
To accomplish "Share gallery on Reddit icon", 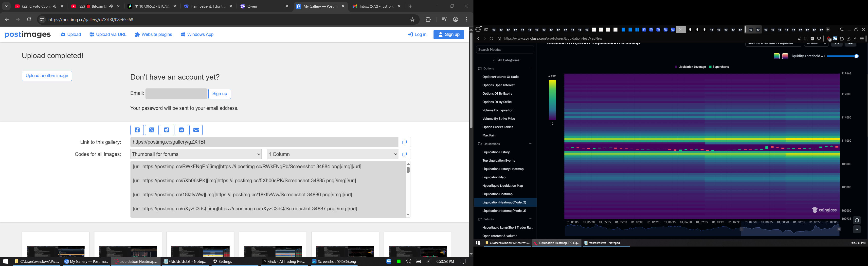I will pyautogui.click(x=166, y=130).
